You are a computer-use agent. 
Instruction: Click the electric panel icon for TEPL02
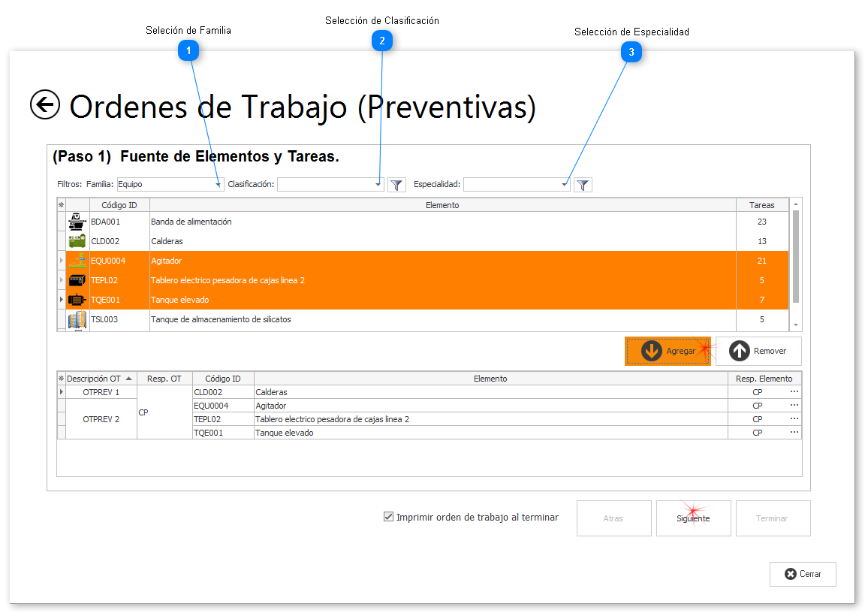[x=76, y=279]
